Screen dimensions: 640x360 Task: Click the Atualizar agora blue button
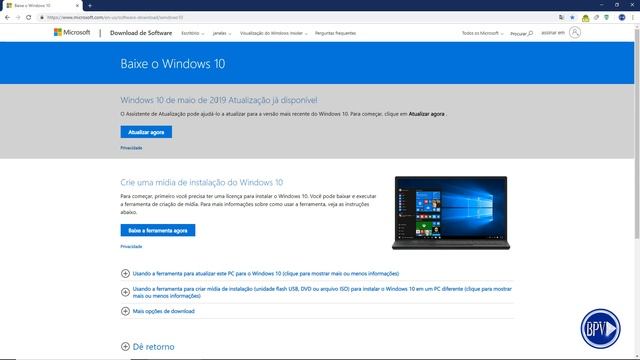coord(146,132)
